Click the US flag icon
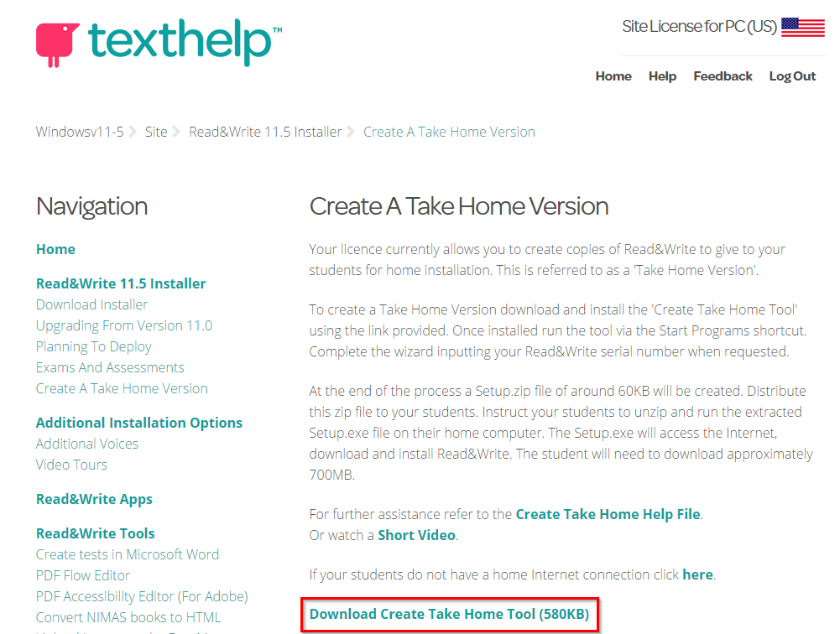The width and height of the screenshot is (840, 634). [x=802, y=27]
